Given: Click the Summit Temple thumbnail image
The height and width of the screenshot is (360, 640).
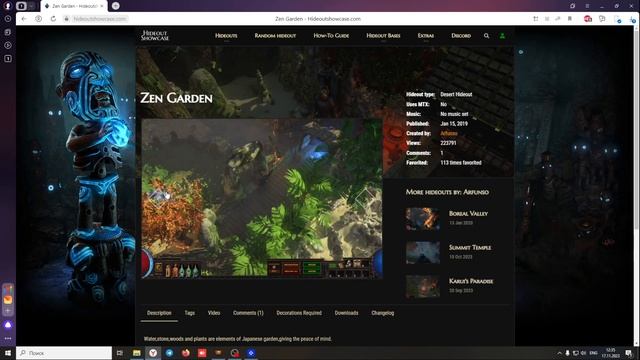Looking at the screenshot, I should coord(423,252).
